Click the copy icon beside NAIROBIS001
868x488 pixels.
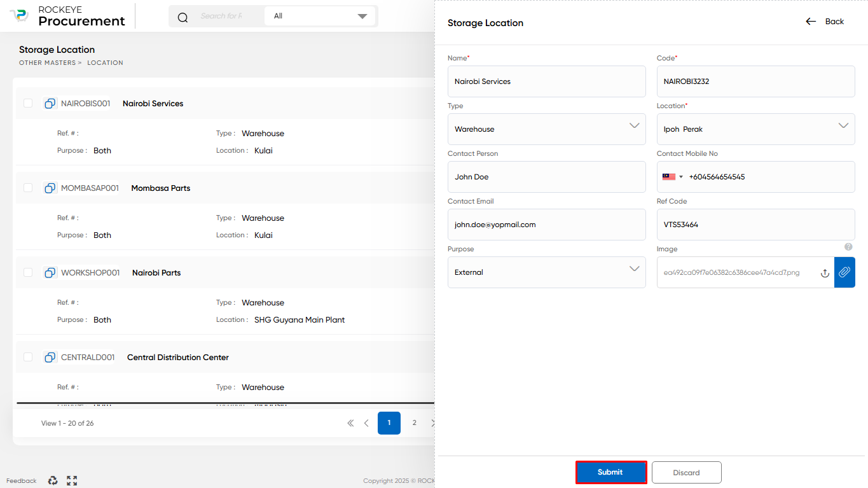pos(50,103)
